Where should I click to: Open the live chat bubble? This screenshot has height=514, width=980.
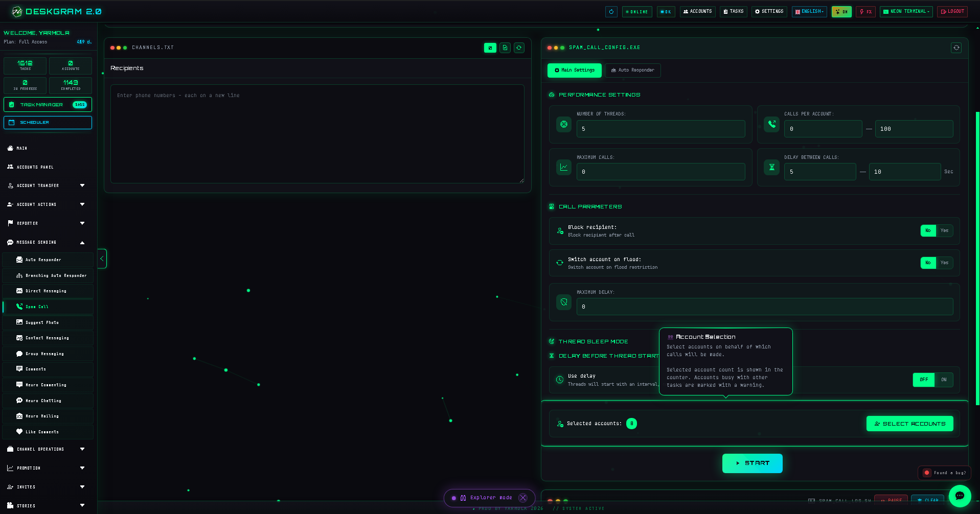pos(960,495)
